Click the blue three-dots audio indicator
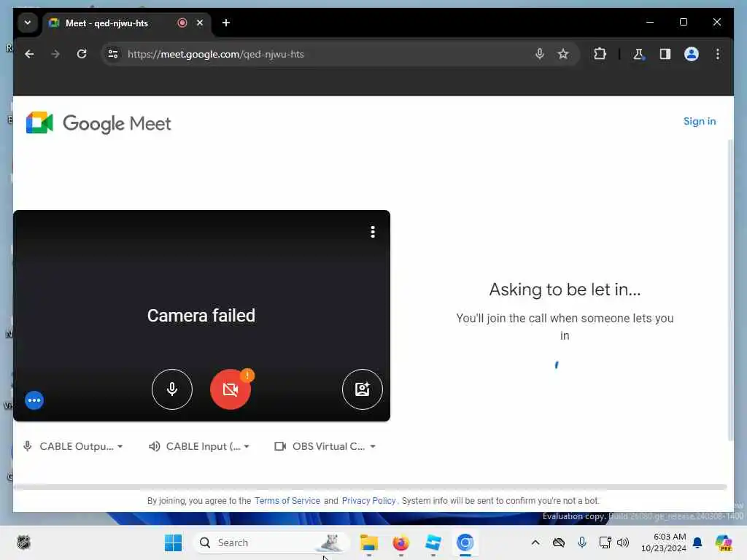 34,400
